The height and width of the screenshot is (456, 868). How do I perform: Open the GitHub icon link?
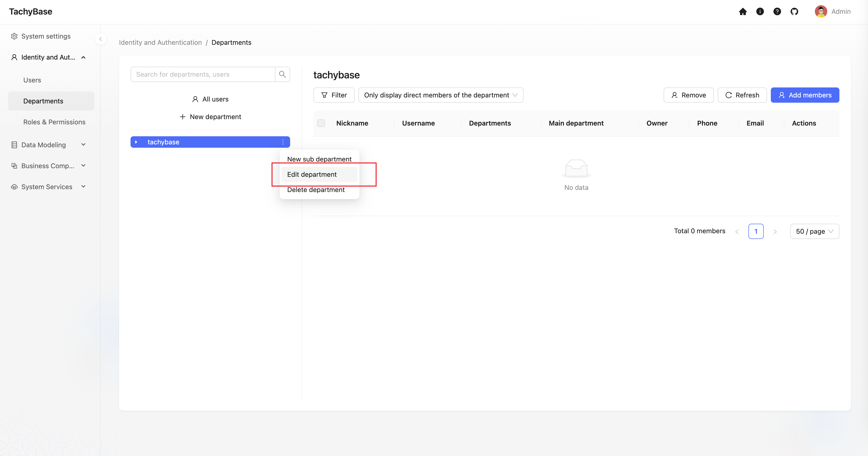pos(794,11)
